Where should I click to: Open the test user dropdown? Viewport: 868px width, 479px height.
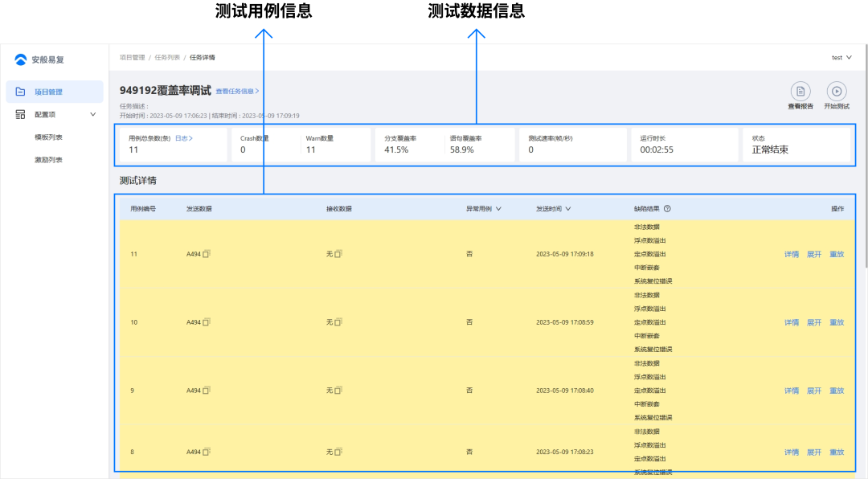(841, 58)
